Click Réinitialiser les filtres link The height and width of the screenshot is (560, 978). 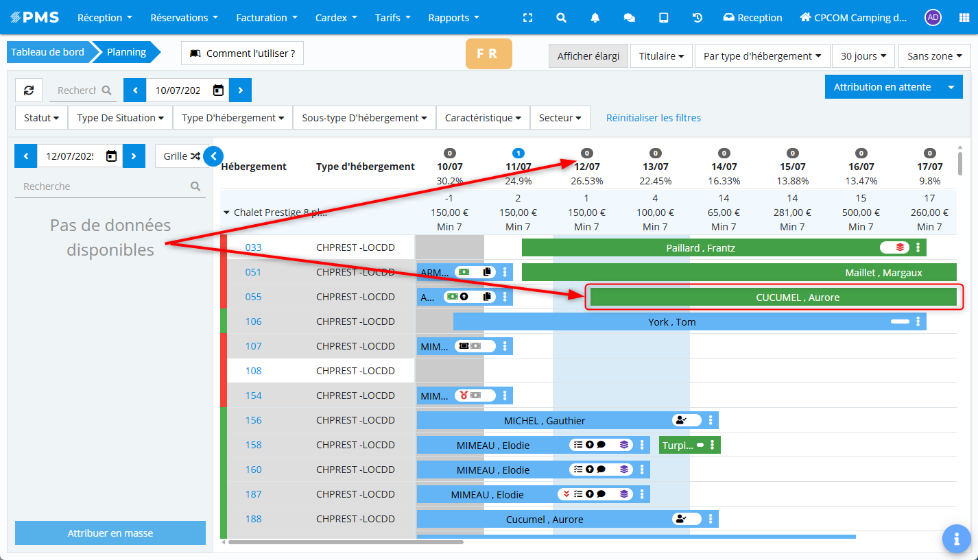(653, 118)
